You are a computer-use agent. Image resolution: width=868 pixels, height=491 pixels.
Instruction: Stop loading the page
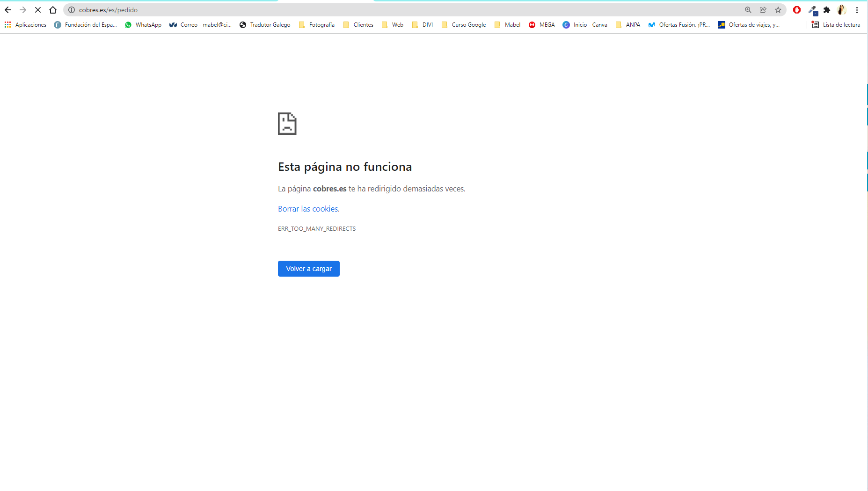(38, 10)
